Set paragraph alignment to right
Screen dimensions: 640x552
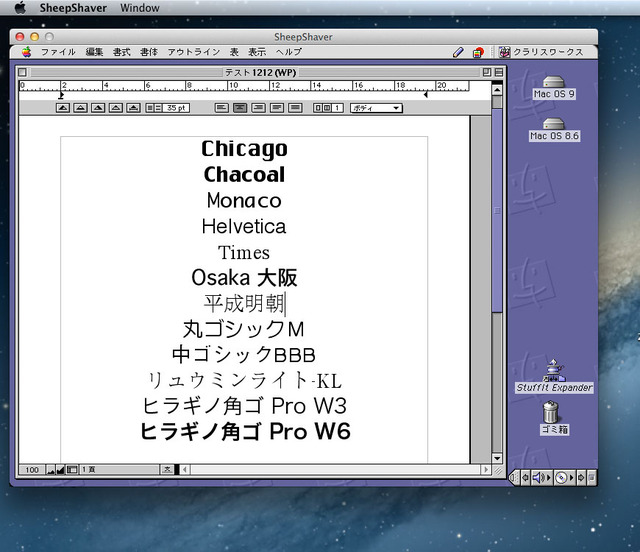258,108
